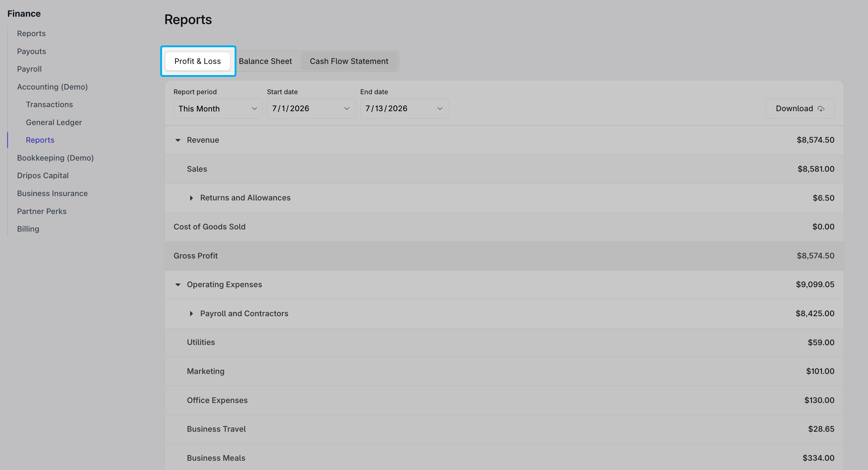
Task: Click the Revenue label text
Action: (x=203, y=140)
